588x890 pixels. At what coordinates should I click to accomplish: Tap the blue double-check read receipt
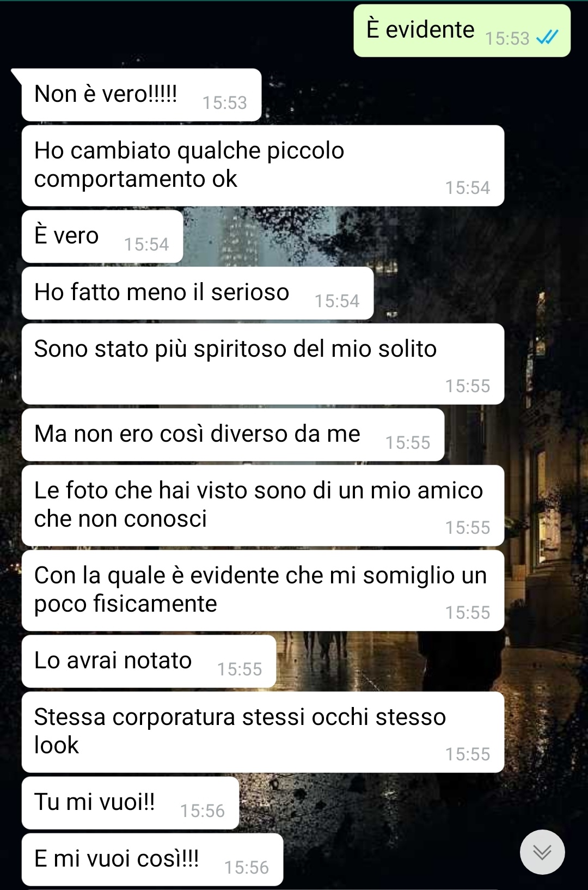click(547, 38)
